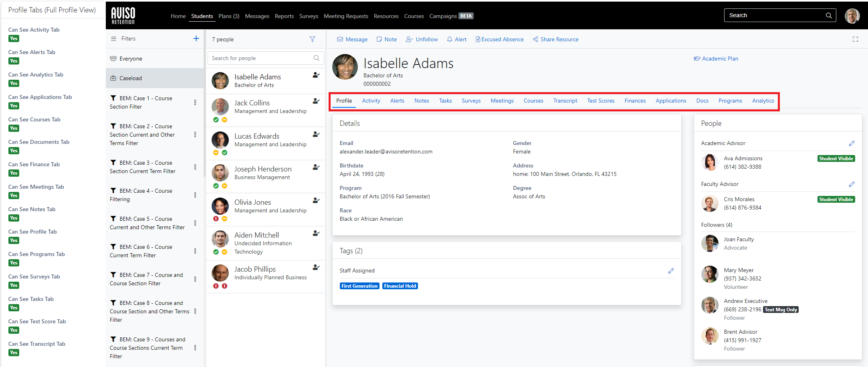Click the fullscreen expand icon at top right
The width and height of the screenshot is (868, 367).
(x=855, y=39)
